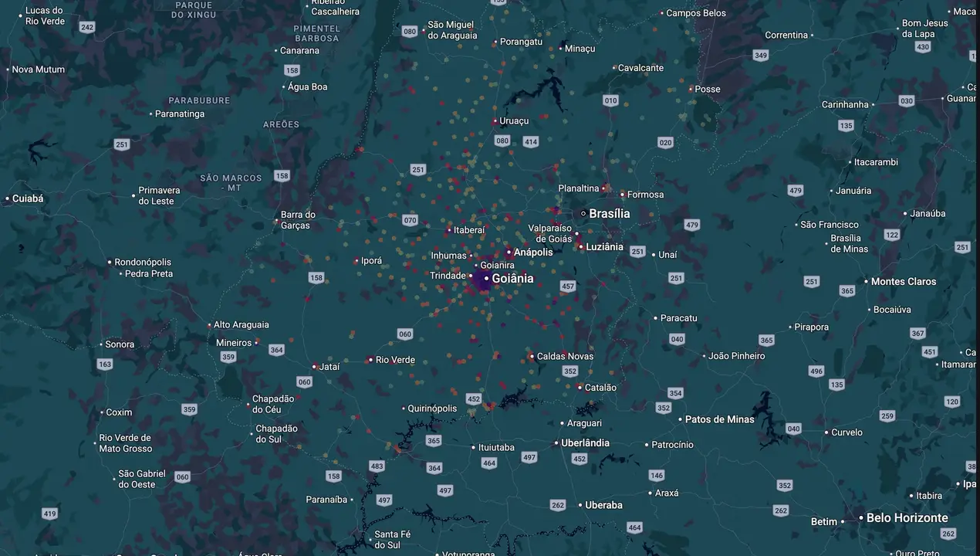Viewport: 980px width, 556px height.
Task: Click the Anápolis label
Action: (533, 253)
